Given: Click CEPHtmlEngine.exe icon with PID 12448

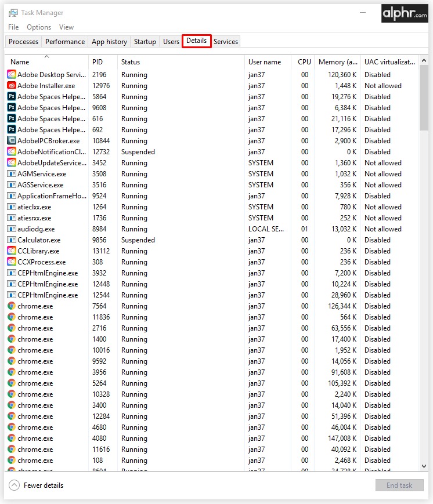Looking at the screenshot, I should pos(12,284).
